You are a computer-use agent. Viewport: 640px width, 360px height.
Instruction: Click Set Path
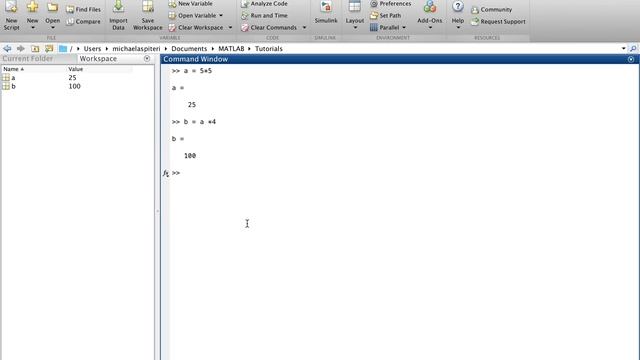[x=386, y=16]
